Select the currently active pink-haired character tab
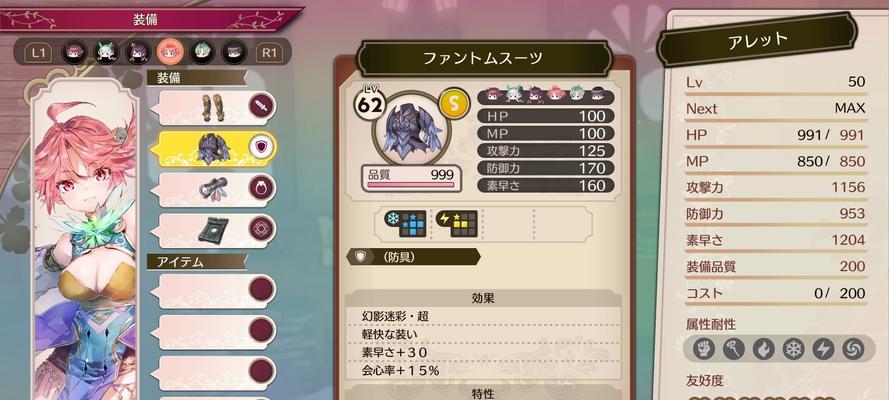The height and width of the screenshot is (400, 889). (x=170, y=53)
